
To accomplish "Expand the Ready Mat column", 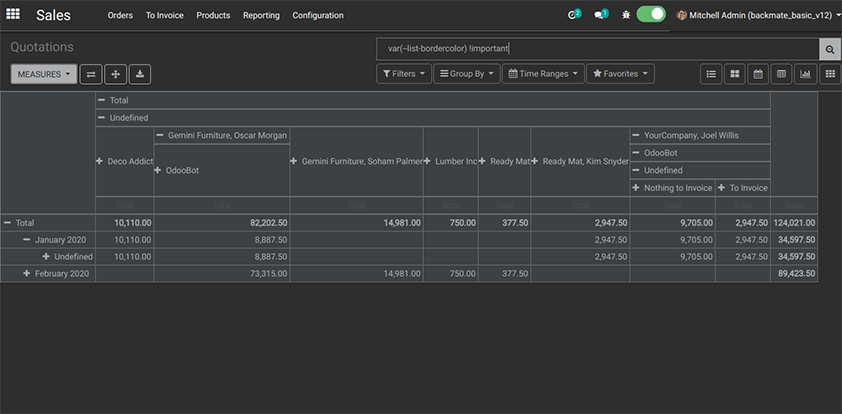I will point(505,161).
